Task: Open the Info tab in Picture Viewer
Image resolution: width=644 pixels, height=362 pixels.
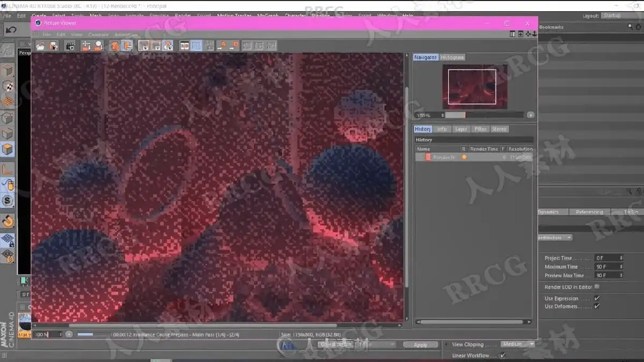Action: (442, 129)
